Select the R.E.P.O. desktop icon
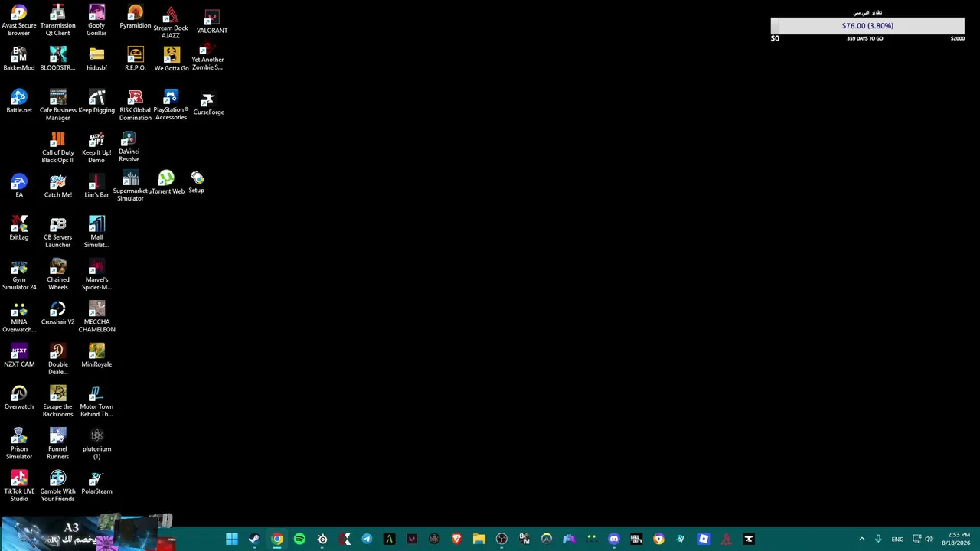 click(136, 59)
